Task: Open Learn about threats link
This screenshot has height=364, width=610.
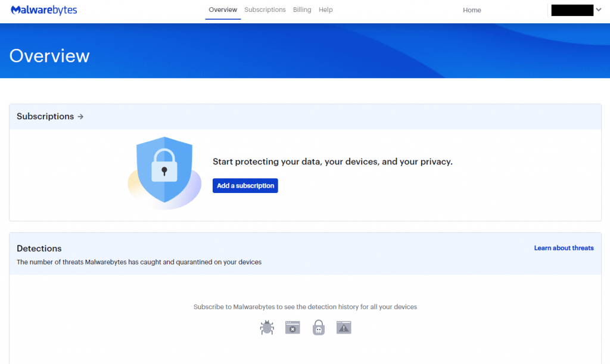Action: (x=564, y=248)
